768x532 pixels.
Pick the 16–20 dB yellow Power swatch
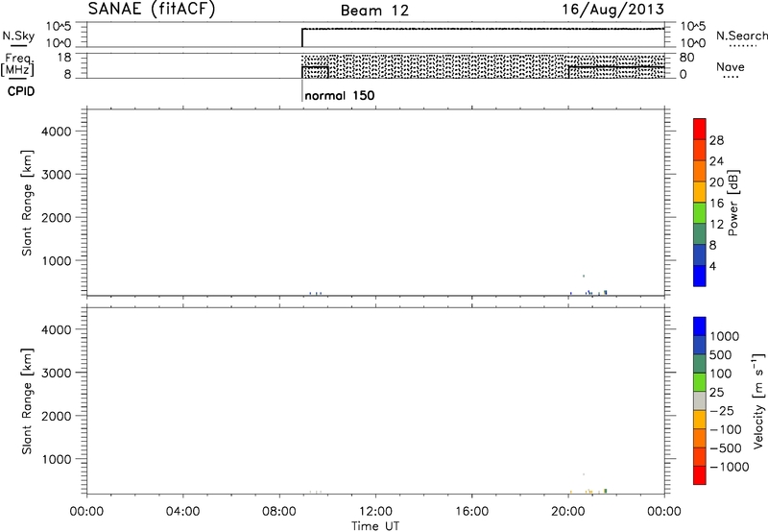(700, 192)
